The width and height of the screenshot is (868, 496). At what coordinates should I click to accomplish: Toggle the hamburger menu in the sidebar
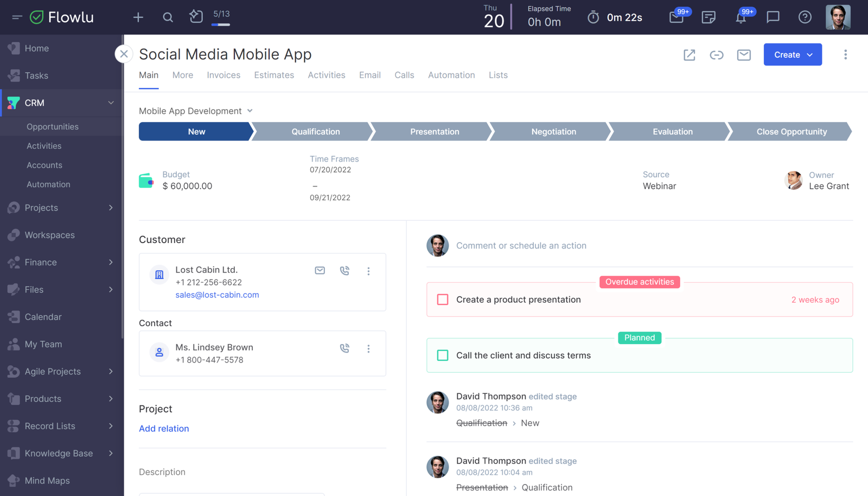click(17, 17)
